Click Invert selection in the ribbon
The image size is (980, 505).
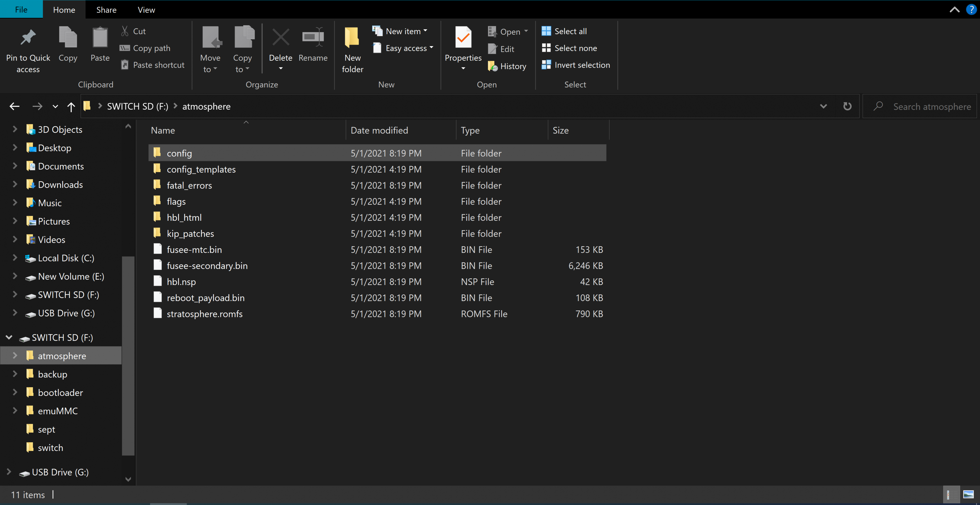[x=576, y=65]
